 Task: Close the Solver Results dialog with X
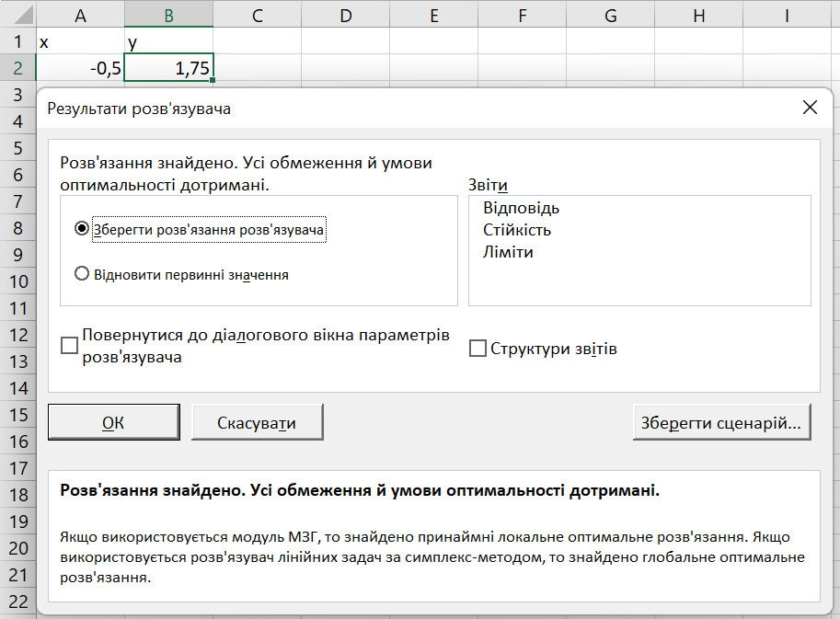[x=810, y=108]
